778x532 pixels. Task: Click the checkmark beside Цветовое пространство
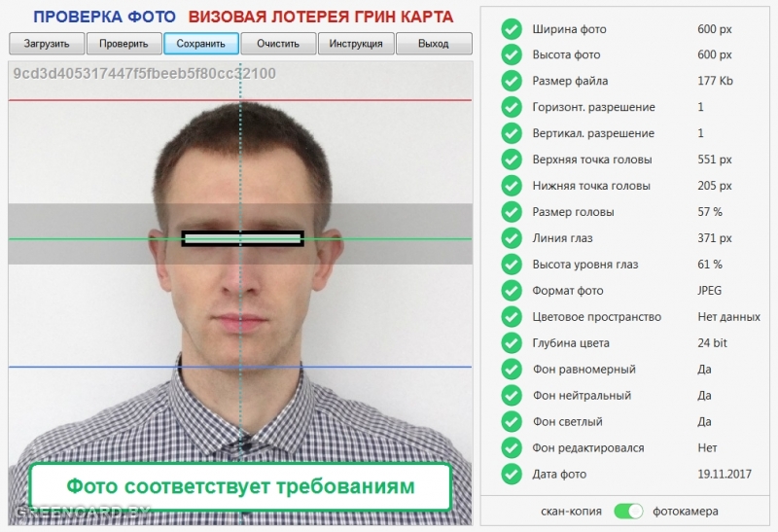coord(512,317)
